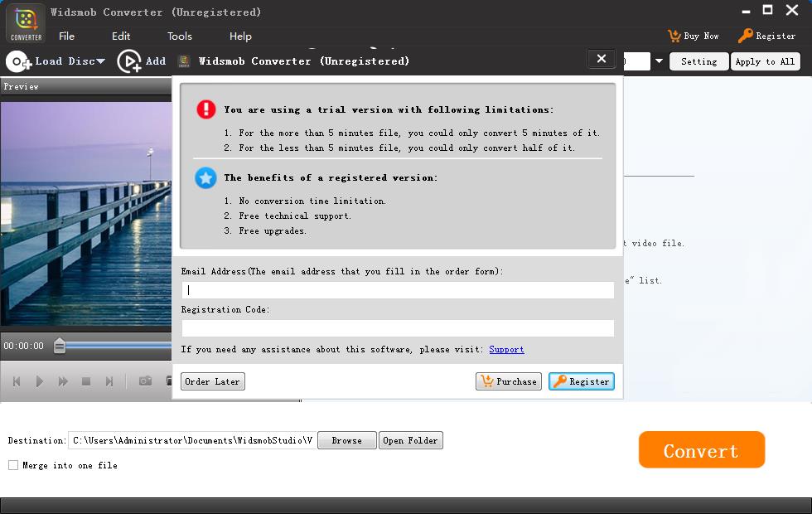812x514 pixels.
Task: Click the next track playback icon
Action: [x=109, y=381]
